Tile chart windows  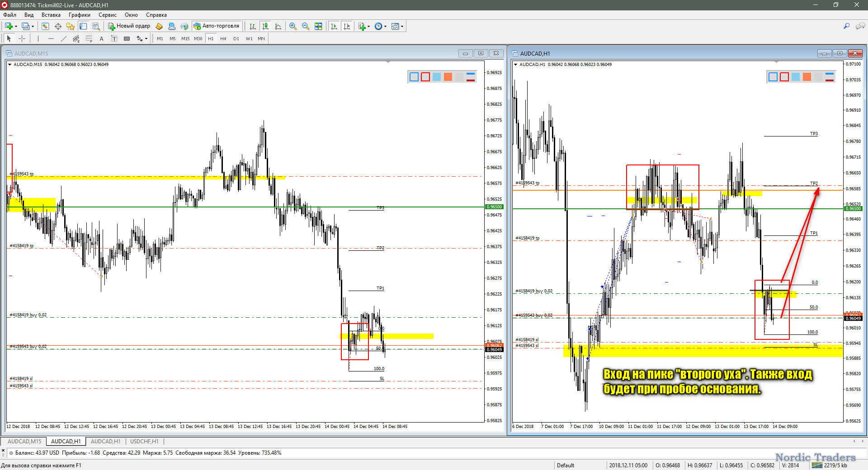(x=318, y=26)
